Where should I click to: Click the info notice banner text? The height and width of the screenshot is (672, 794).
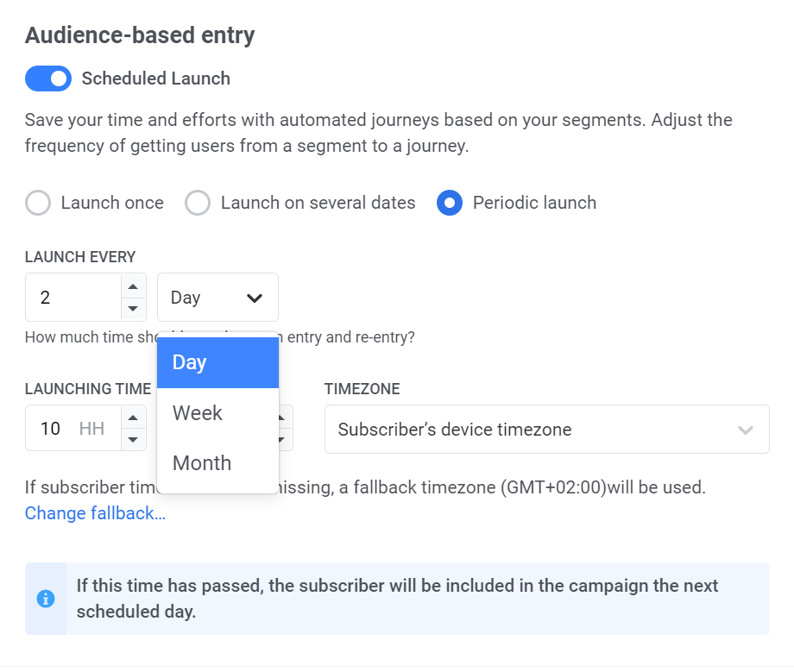click(397, 599)
